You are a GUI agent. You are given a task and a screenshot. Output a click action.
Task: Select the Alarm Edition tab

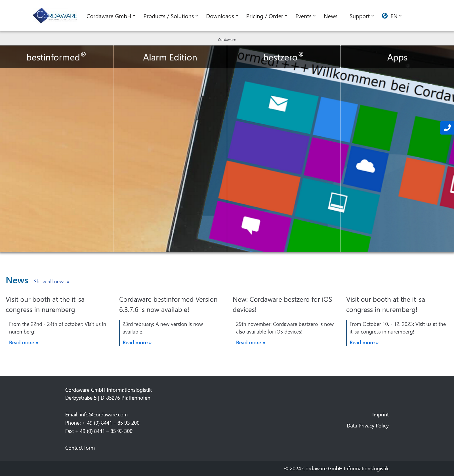170,57
